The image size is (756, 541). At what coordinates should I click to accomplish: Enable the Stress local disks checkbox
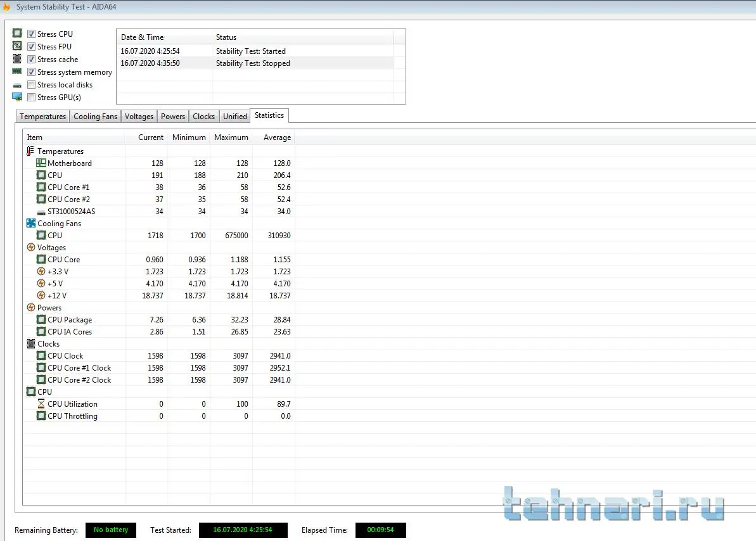tap(31, 85)
